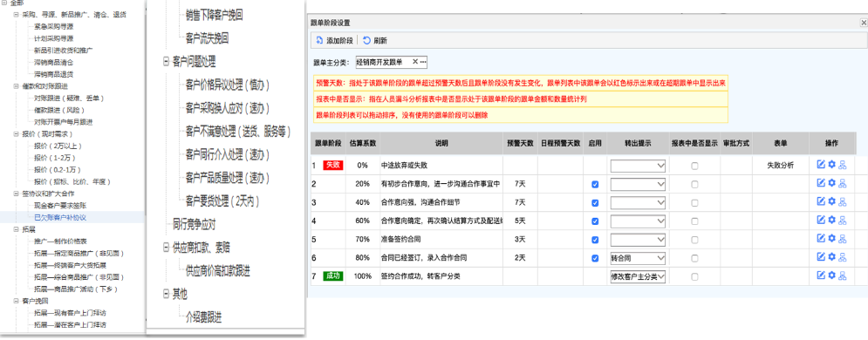The width and height of the screenshot is (868, 340).
Task: Uncheck 启用 for the 60% stage
Action: click(595, 221)
